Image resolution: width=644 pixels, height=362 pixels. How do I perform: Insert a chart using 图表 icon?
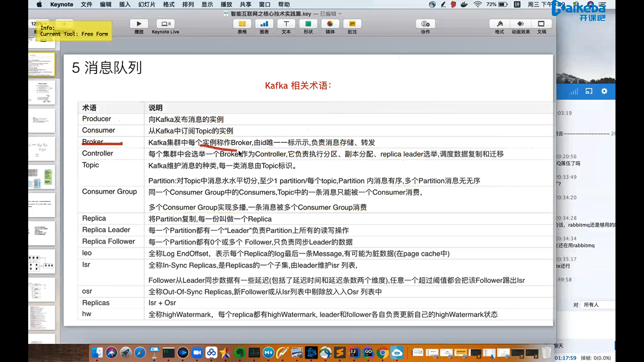(264, 24)
